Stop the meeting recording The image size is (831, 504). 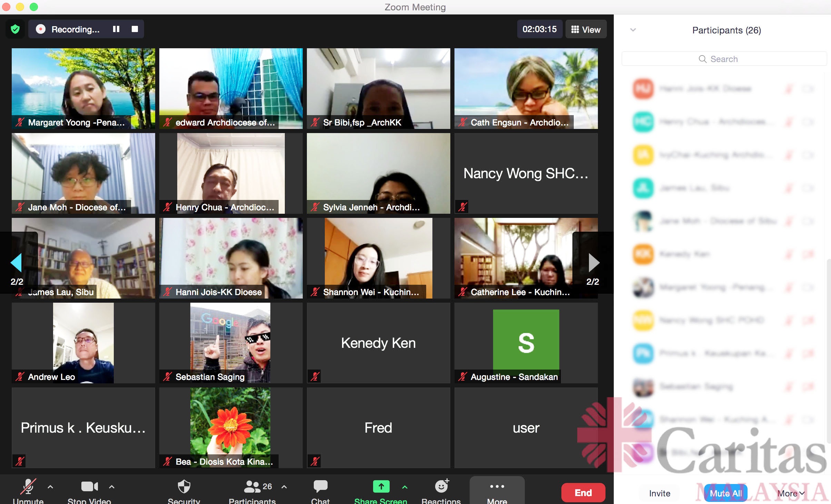135,29
